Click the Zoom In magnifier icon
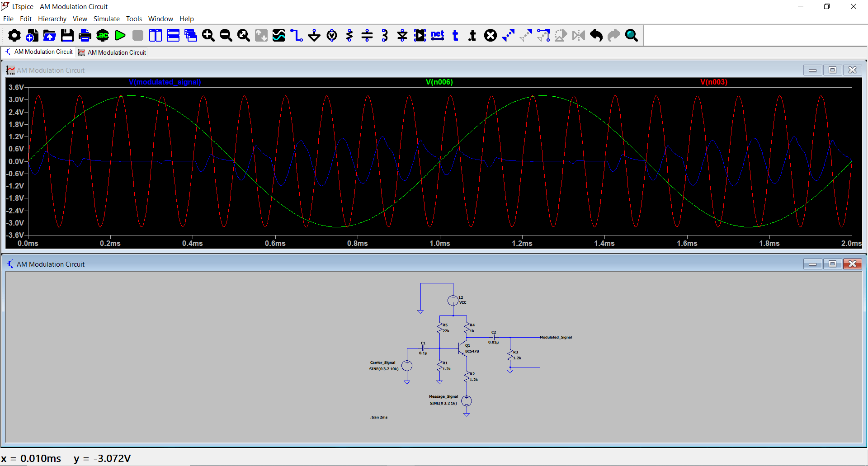The image size is (868, 466). click(208, 35)
